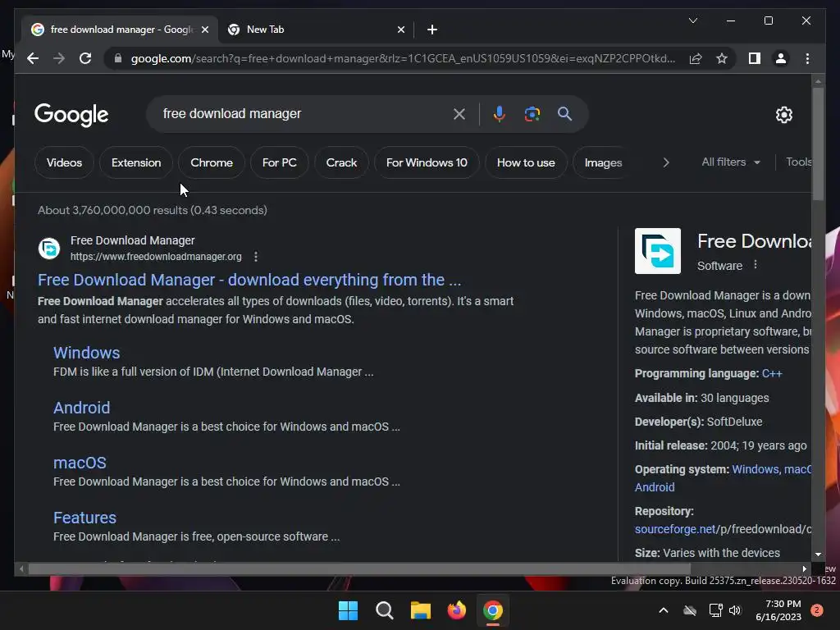This screenshot has height=630, width=840.
Task: Select How to use chip
Action: (526, 162)
